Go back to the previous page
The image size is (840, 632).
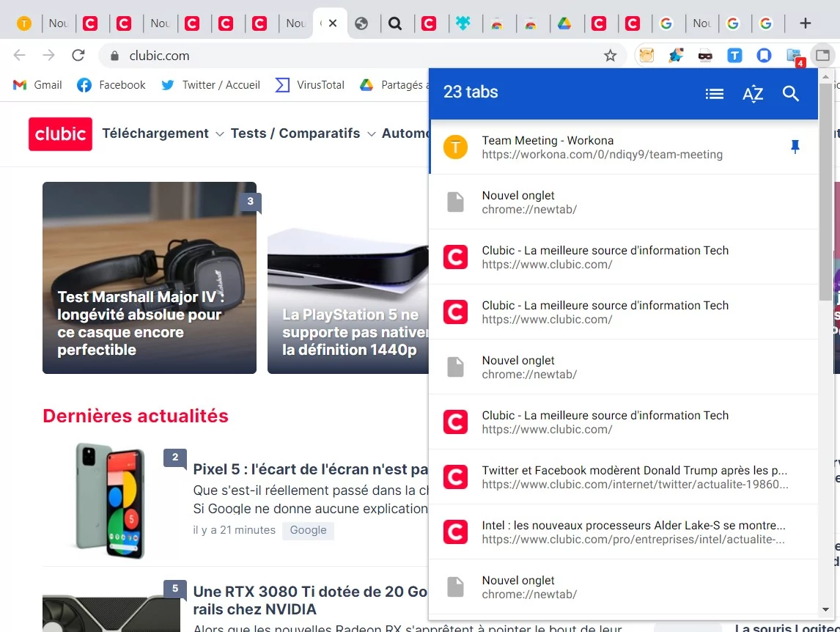[19, 55]
